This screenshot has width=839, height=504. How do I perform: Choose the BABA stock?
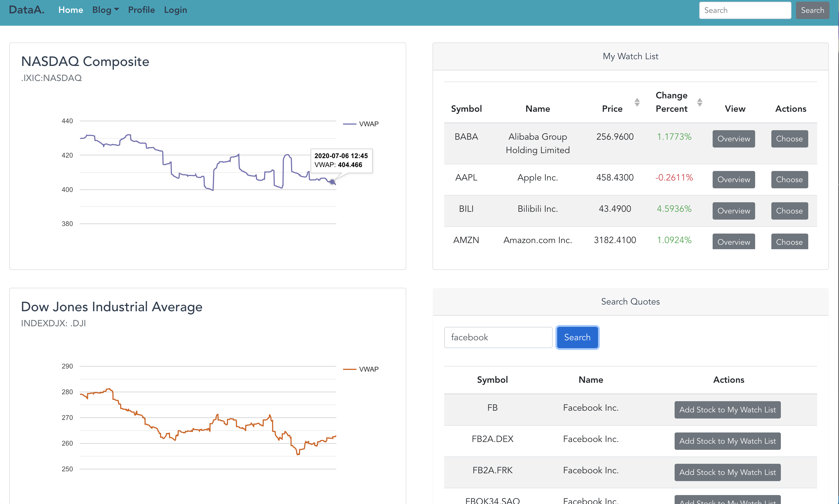tap(790, 139)
